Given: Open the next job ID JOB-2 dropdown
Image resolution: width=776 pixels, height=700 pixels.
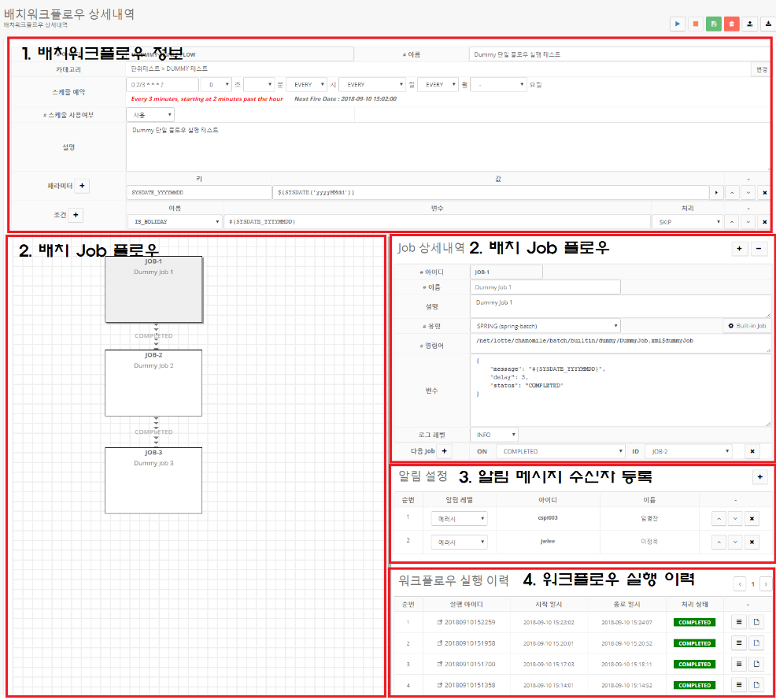Looking at the screenshot, I should pos(689,451).
